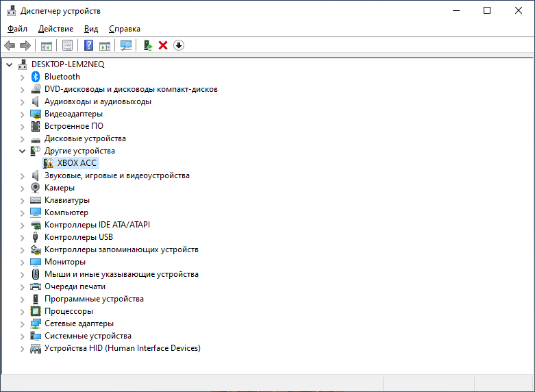Select the Процессоры label

pyautogui.click(x=69, y=311)
